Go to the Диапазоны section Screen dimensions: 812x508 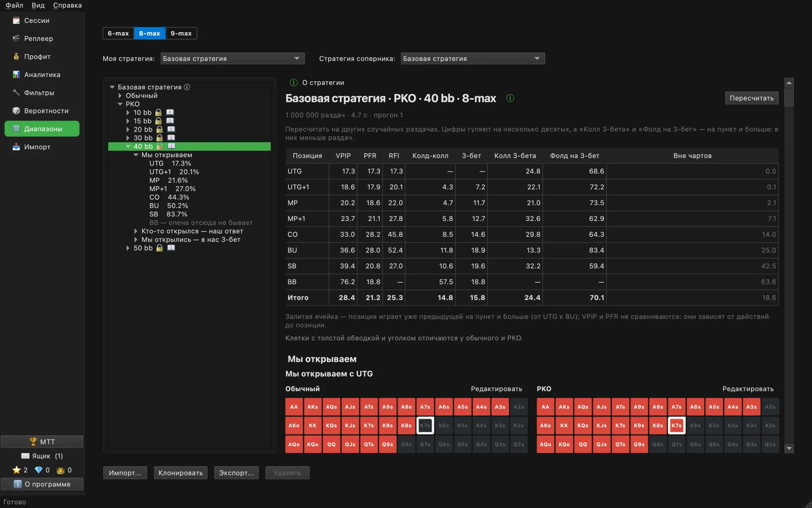pyautogui.click(x=42, y=129)
